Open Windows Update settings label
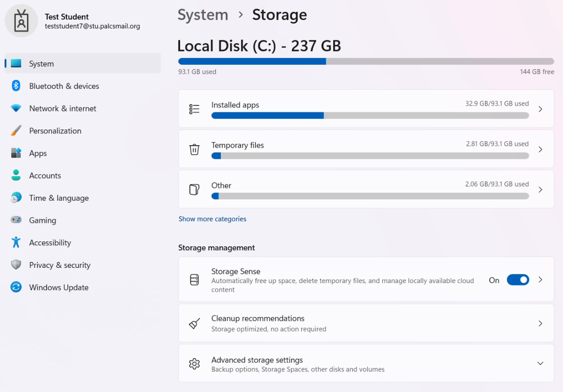Image resolution: width=563 pixels, height=392 pixels. (58, 287)
